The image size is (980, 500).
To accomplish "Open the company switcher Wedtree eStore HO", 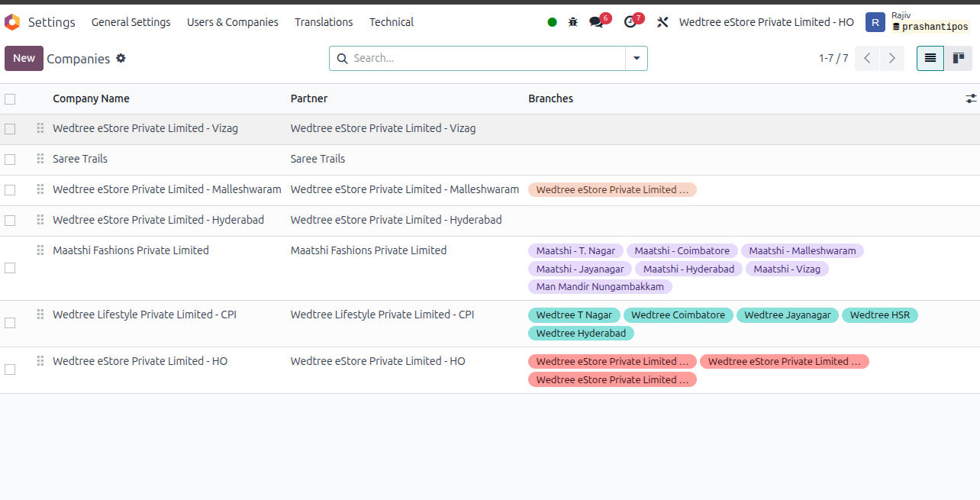I will click(x=766, y=22).
